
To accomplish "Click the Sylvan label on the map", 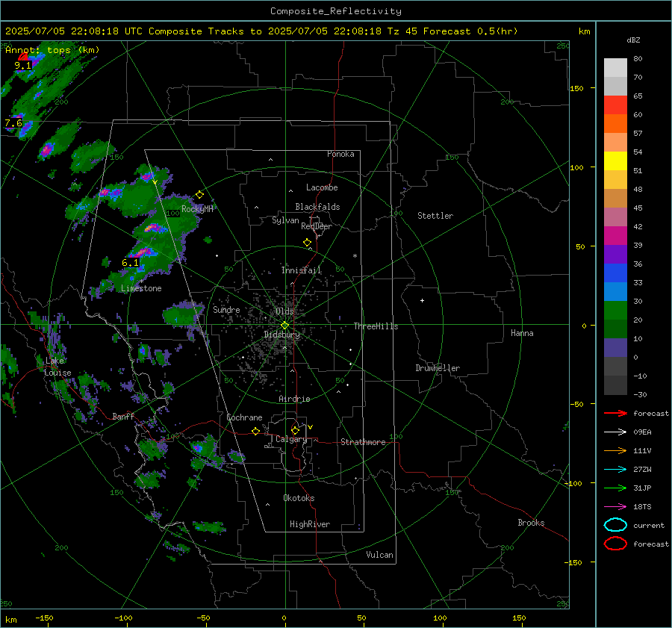I will click(285, 220).
